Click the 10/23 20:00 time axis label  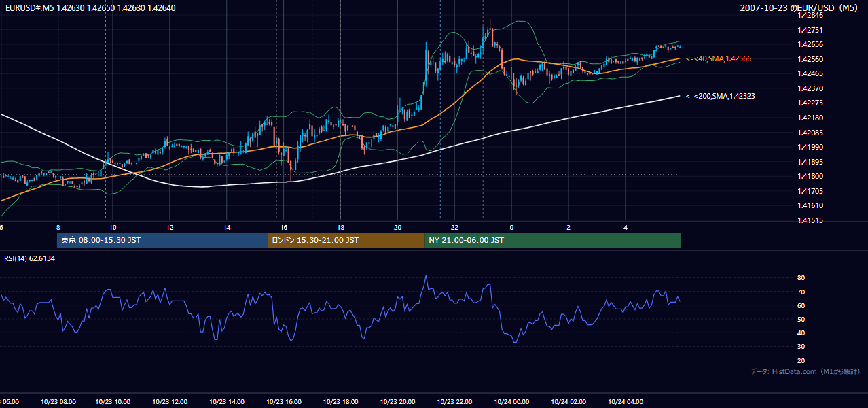pyautogui.click(x=399, y=402)
